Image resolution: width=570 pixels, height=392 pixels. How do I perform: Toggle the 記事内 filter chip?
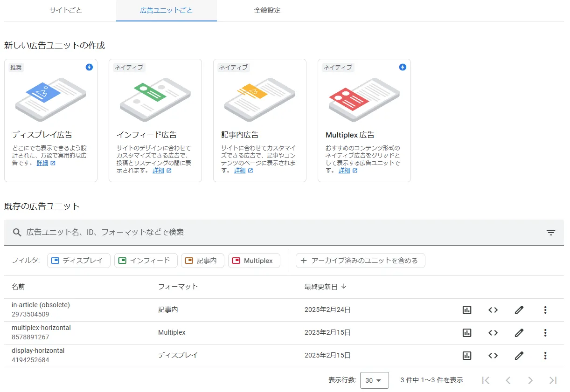202,261
